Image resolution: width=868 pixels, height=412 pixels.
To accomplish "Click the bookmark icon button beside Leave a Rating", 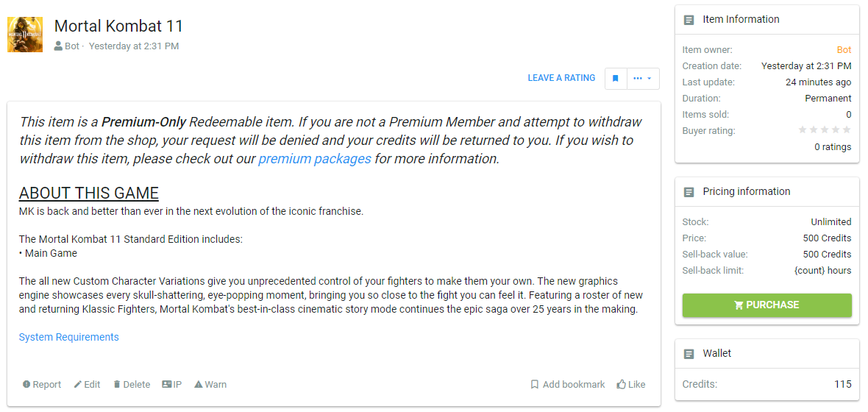I will (616, 78).
